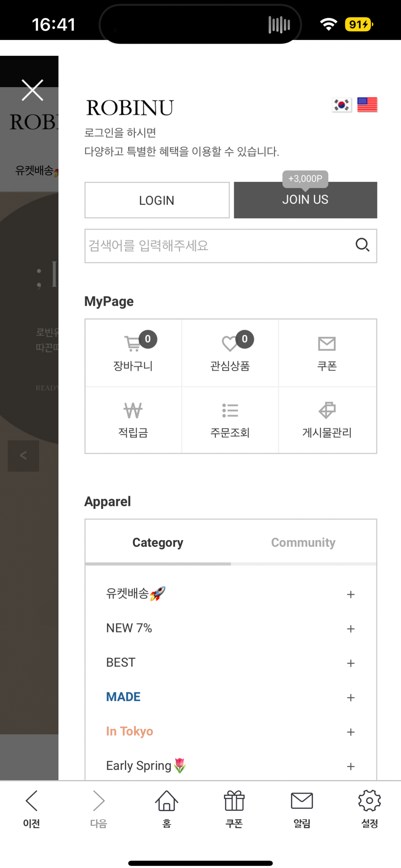The height and width of the screenshot is (868, 401).
Task: Expand the 유켓배송 category plus
Action: tap(350, 594)
